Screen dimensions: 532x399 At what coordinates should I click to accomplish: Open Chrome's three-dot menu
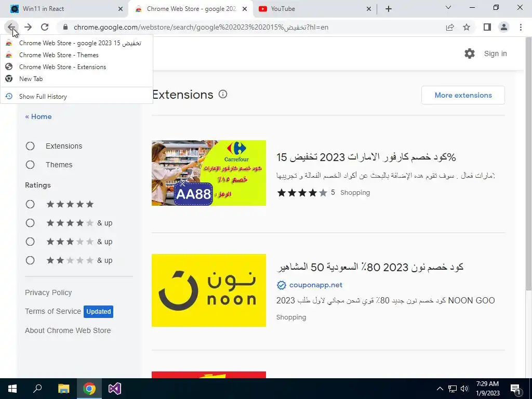(x=521, y=27)
